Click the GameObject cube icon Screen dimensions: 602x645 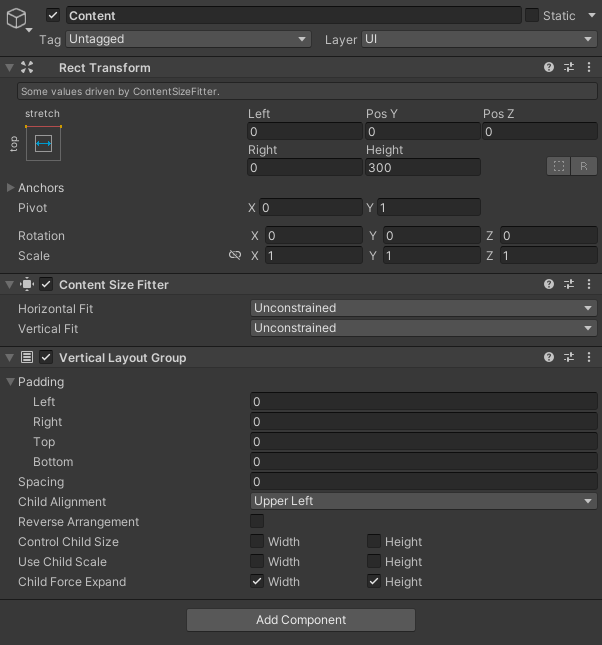(x=16, y=18)
